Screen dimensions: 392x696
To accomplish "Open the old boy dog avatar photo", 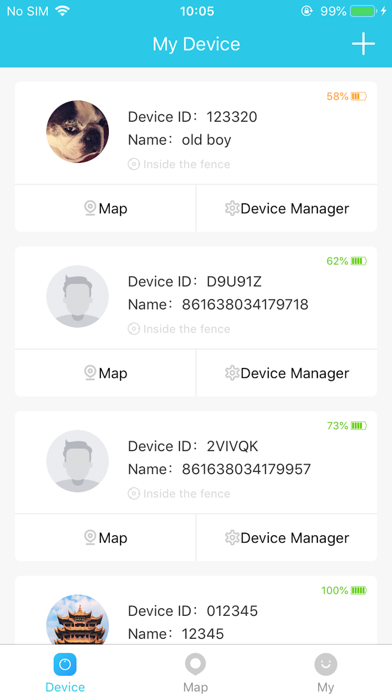I will click(x=78, y=131).
